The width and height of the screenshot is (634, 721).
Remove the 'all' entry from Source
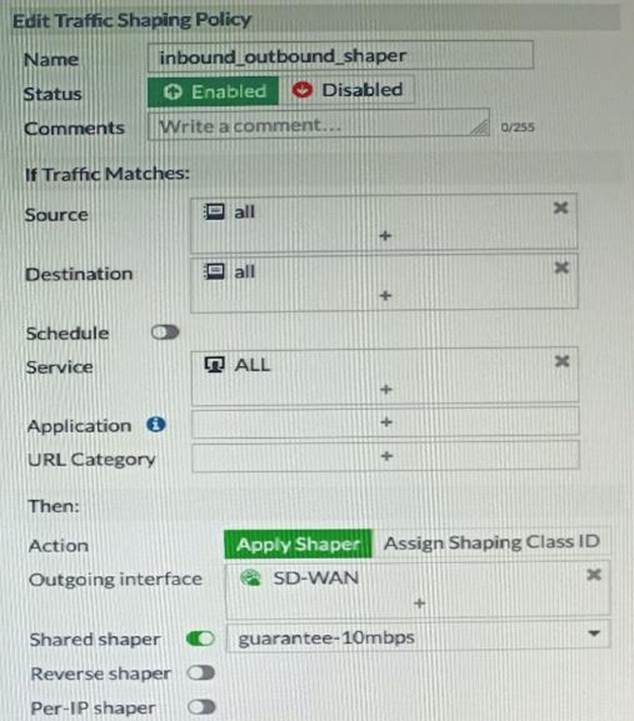[561, 208]
